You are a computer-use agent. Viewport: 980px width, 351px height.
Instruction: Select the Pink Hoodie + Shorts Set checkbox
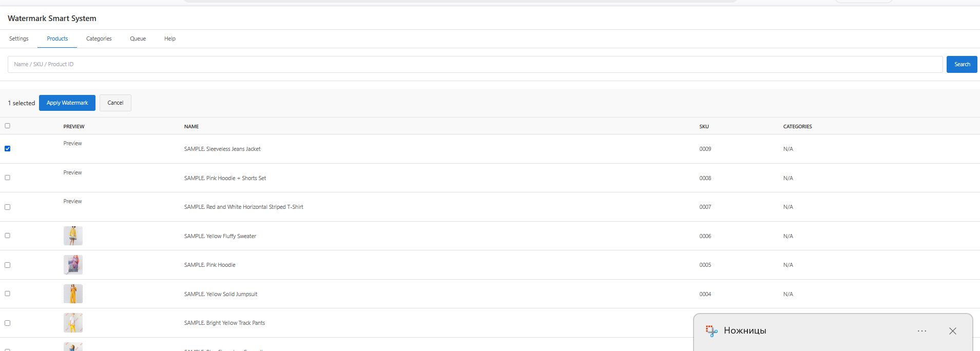pyautogui.click(x=8, y=178)
